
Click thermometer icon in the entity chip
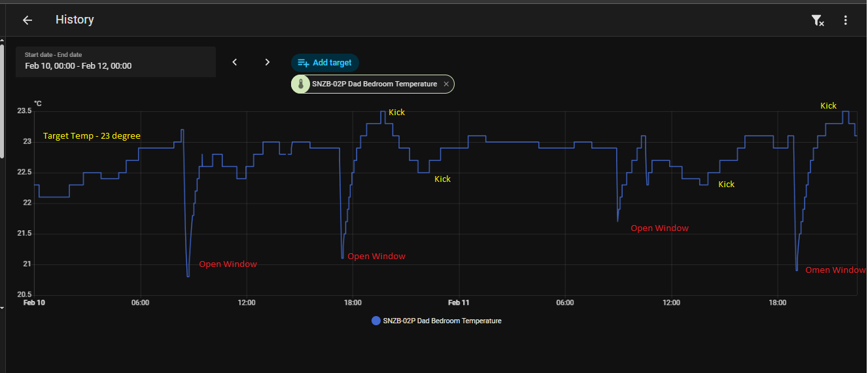[301, 84]
